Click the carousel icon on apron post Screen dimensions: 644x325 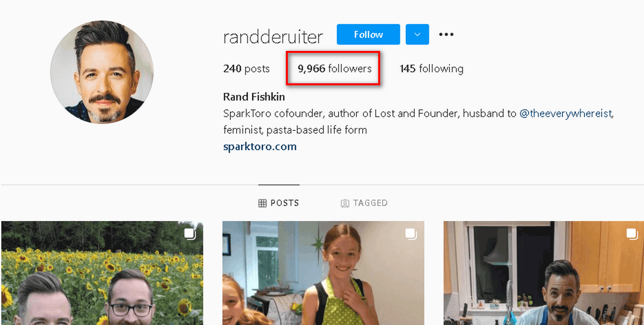[411, 233]
